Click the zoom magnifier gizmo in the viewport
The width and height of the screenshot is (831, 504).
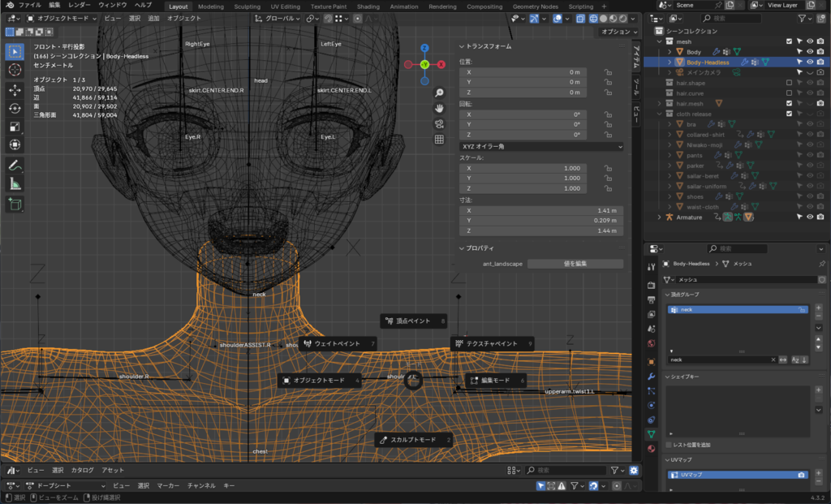pos(439,93)
